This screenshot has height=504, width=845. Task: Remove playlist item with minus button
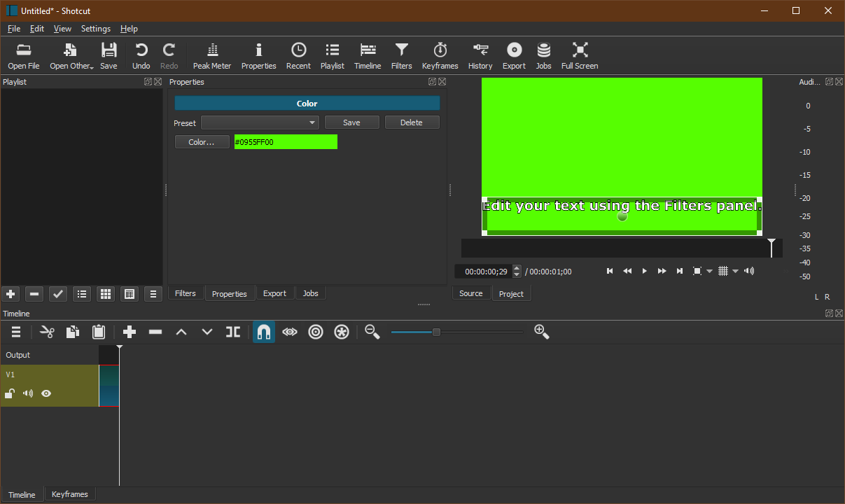(34, 294)
